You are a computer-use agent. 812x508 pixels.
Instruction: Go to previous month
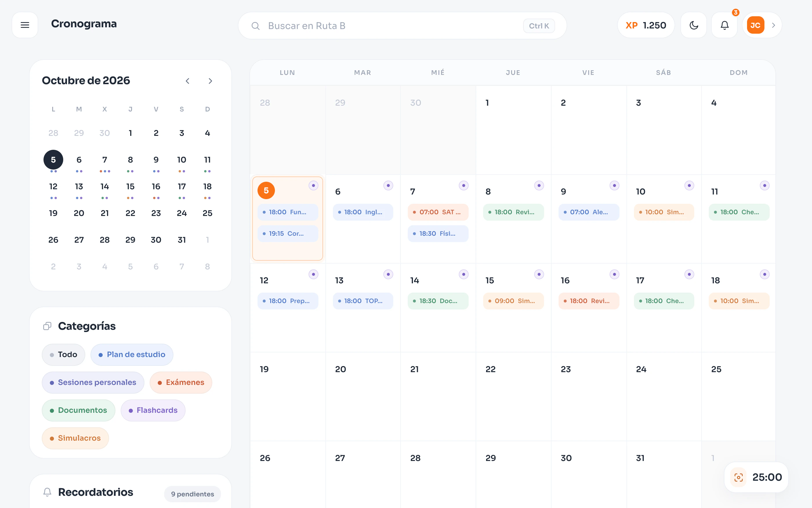pyautogui.click(x=188, y=81)
